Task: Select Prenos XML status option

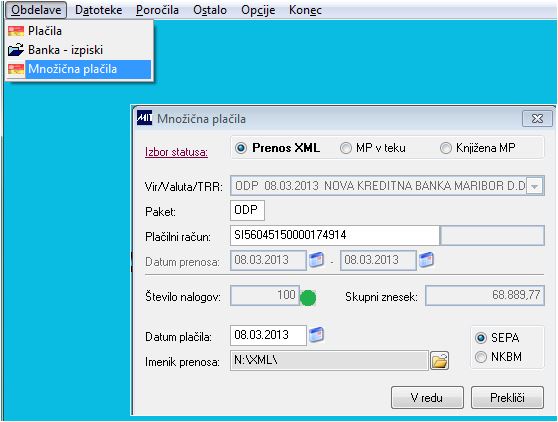Action: [241, 148]
